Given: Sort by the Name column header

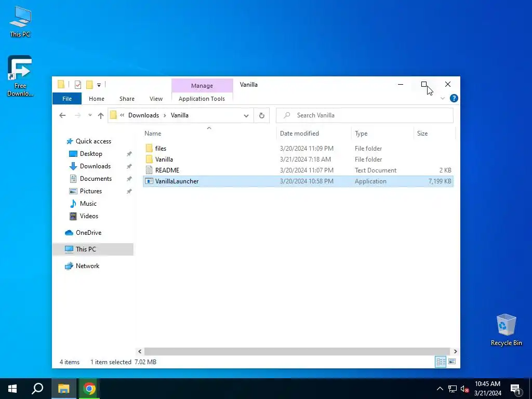Looking at the screenshot, I should click(210, 134).
